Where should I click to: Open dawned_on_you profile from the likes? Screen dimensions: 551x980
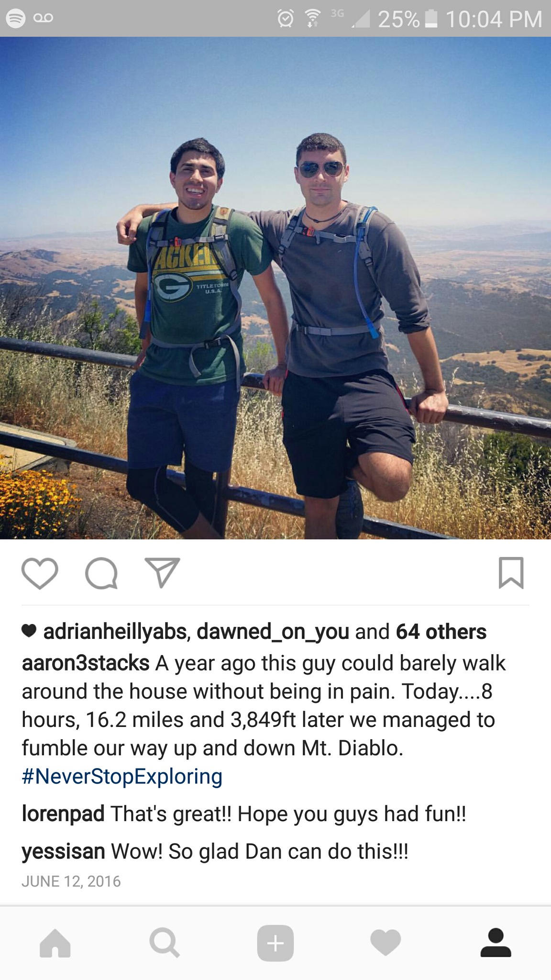coord(273,632)
